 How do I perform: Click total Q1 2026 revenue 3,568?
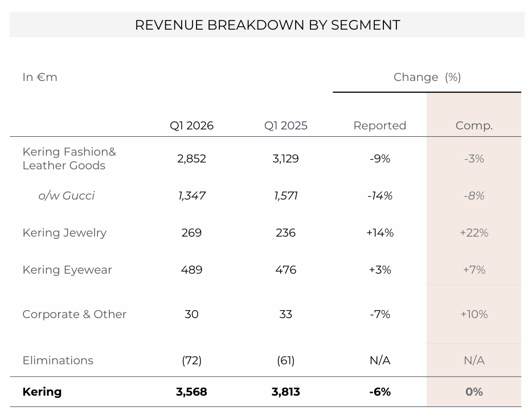[x=191, y=392]
